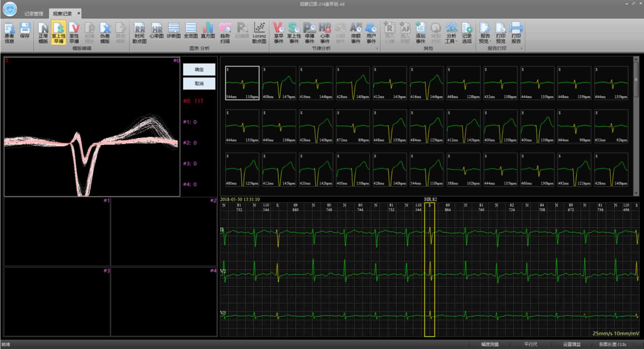
Task: Select the beat thumbnail 420ms 142bpm
Action: [316, 170]
